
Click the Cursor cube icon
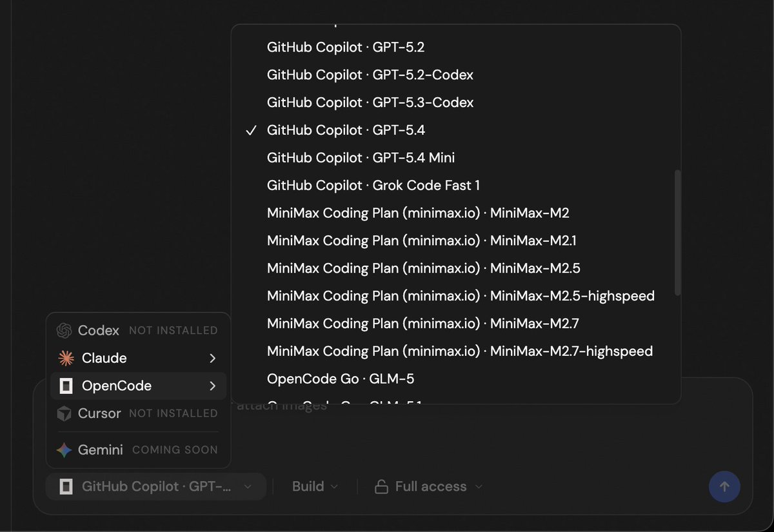[x=64, y=413]
